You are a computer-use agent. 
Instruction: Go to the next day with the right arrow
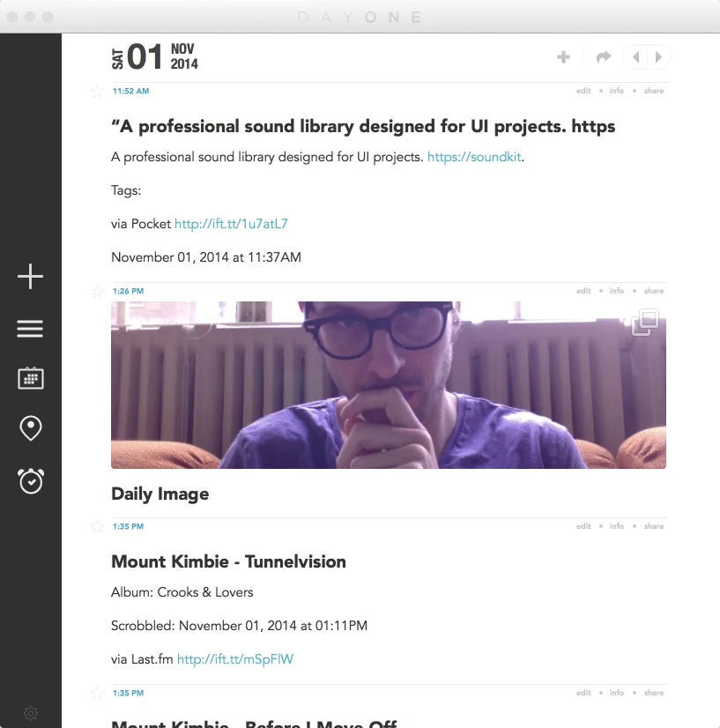pos(658,56)
